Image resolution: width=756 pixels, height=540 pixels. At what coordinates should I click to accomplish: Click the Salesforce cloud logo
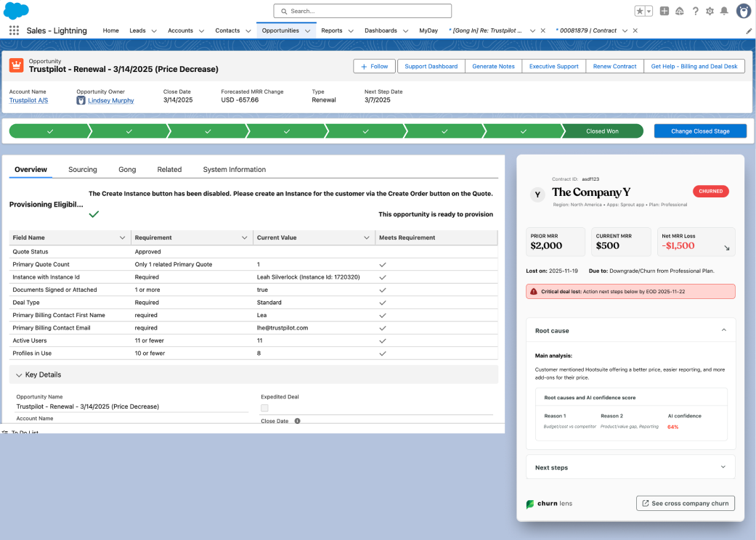click(x=16, y=11)
